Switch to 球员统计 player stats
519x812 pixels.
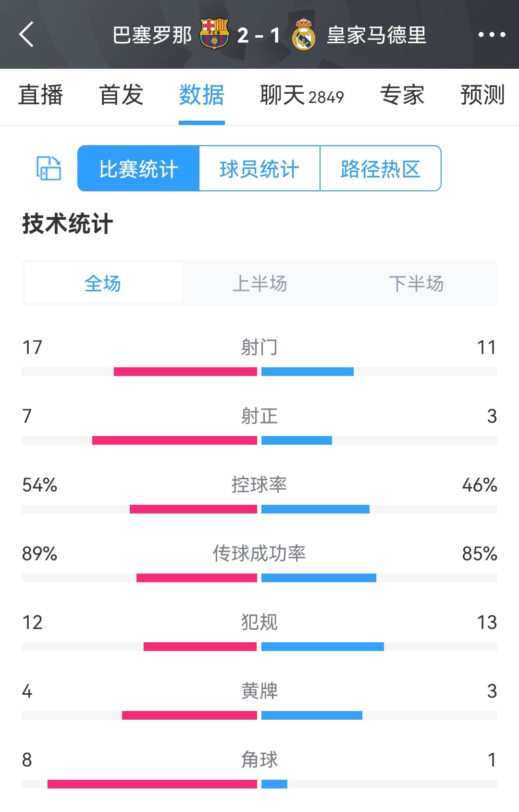259,169
